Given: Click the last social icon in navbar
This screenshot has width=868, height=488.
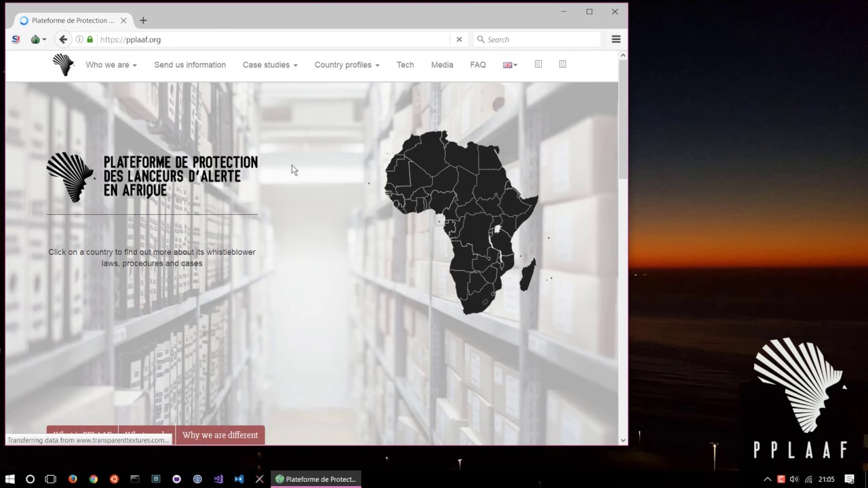Looking at the screenshot, I should pyautogui.click(x=562, y=64).
